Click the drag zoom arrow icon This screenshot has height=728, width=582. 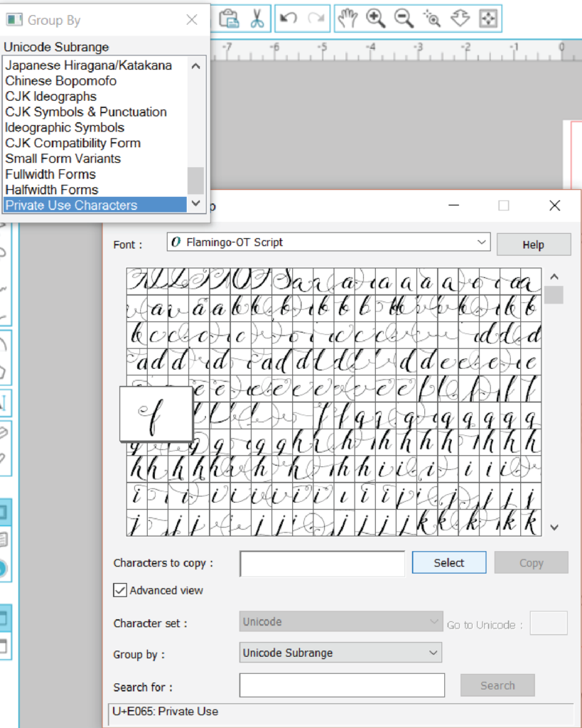460,18
